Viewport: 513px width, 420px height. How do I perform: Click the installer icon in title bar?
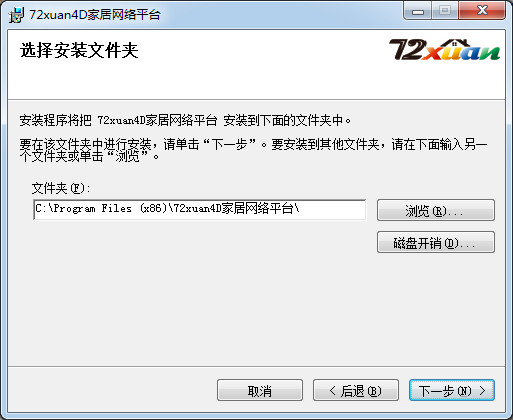click(16, 15)
